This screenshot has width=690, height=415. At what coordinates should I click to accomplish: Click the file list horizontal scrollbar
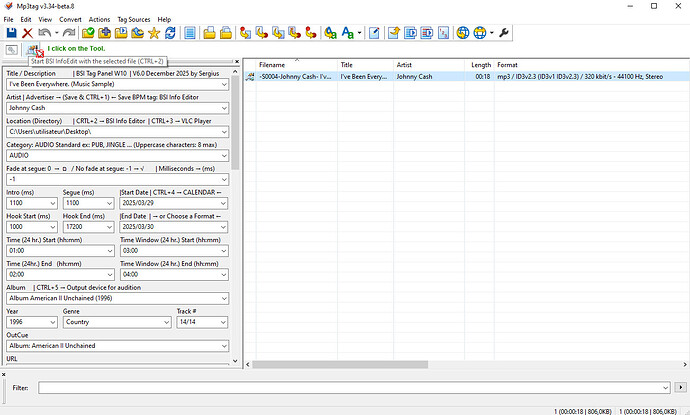(x=340, y=364)
